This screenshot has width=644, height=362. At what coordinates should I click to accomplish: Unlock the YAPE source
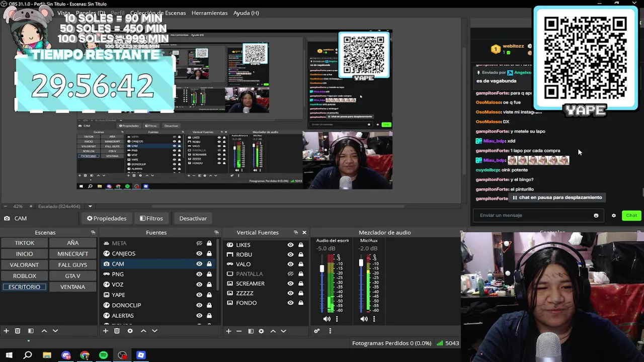(x=209, y=295)
